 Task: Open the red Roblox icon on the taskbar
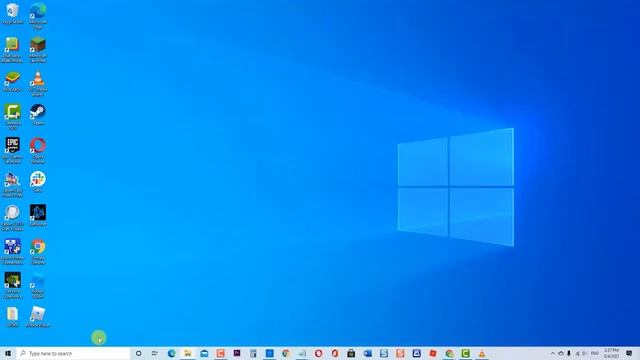coord(433,353)
